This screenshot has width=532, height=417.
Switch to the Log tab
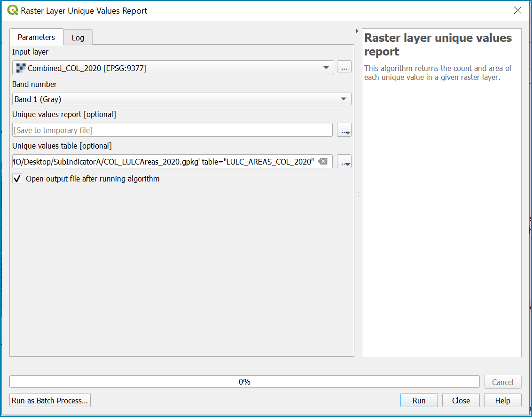click(78, 38)
